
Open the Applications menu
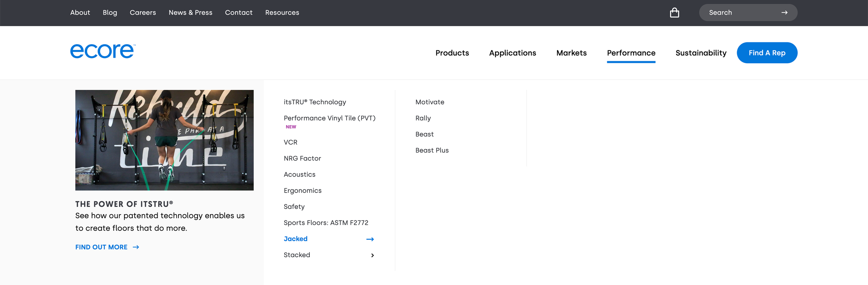coord(512,53)
